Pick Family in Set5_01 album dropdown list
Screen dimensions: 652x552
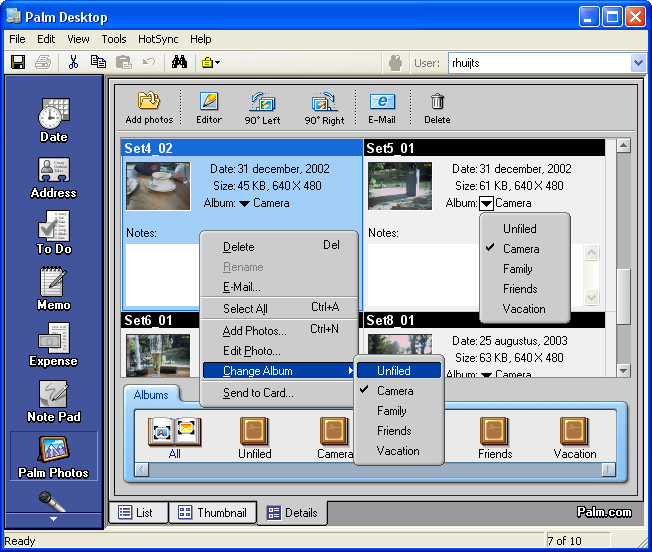pyautogui.click(x=524, y=269)
